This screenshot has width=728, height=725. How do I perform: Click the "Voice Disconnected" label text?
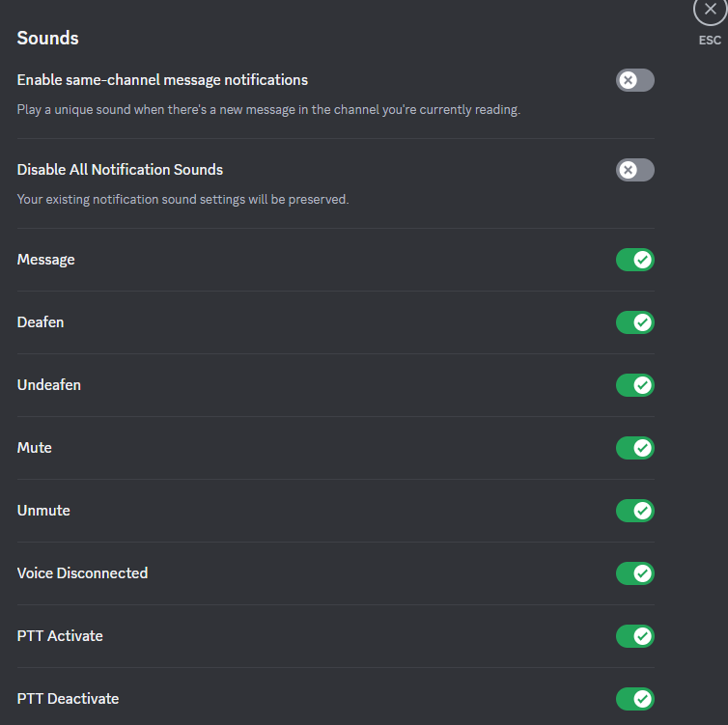[82, 573]
